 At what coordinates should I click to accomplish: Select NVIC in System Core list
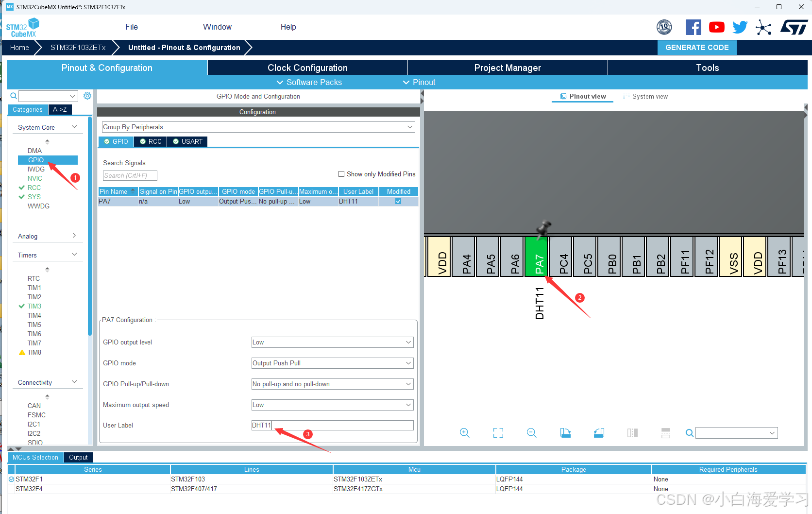35,178
